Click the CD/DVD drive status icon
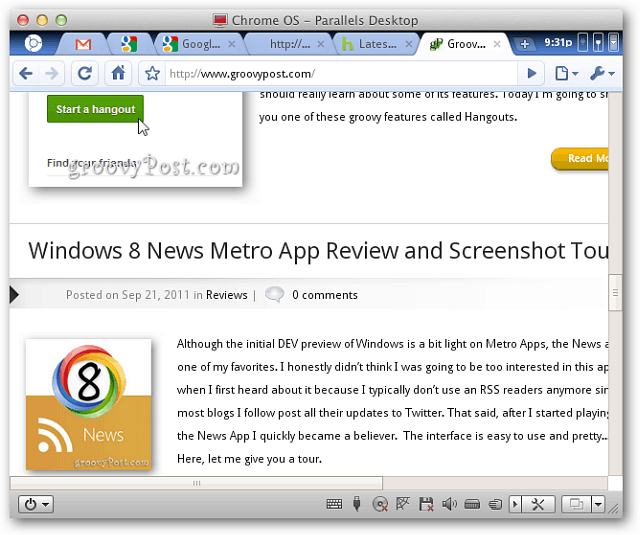640x535 pixels. [380, 504]
